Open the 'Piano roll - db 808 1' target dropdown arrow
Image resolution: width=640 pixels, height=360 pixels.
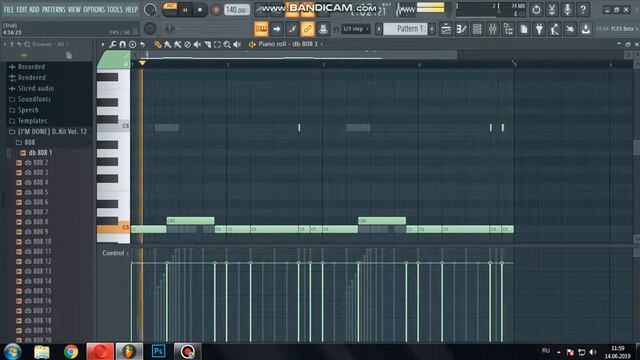(x=322, y=44)
